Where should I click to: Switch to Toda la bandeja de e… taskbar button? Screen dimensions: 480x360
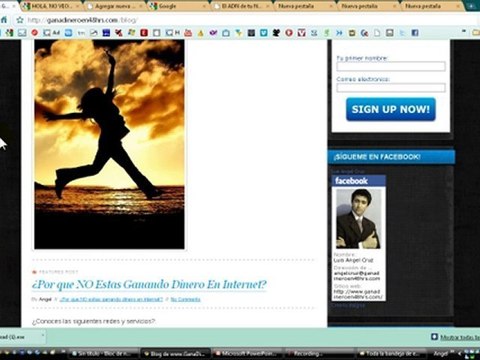[x=392, y=353]
